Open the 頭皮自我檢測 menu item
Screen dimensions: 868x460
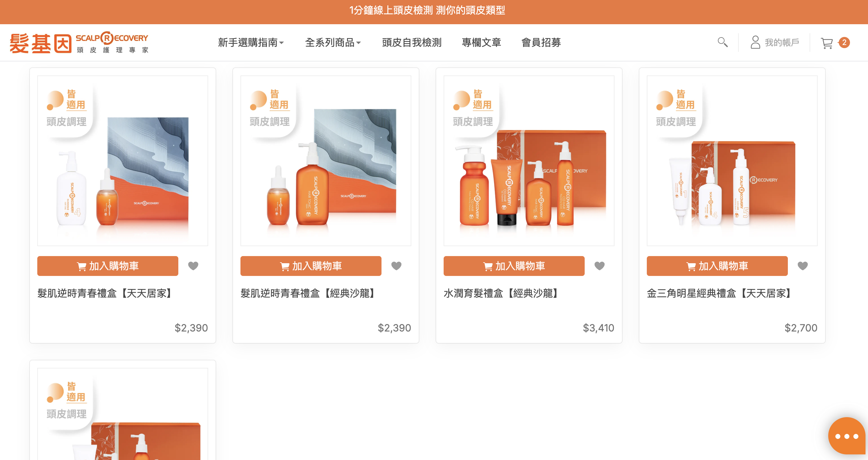411,43
